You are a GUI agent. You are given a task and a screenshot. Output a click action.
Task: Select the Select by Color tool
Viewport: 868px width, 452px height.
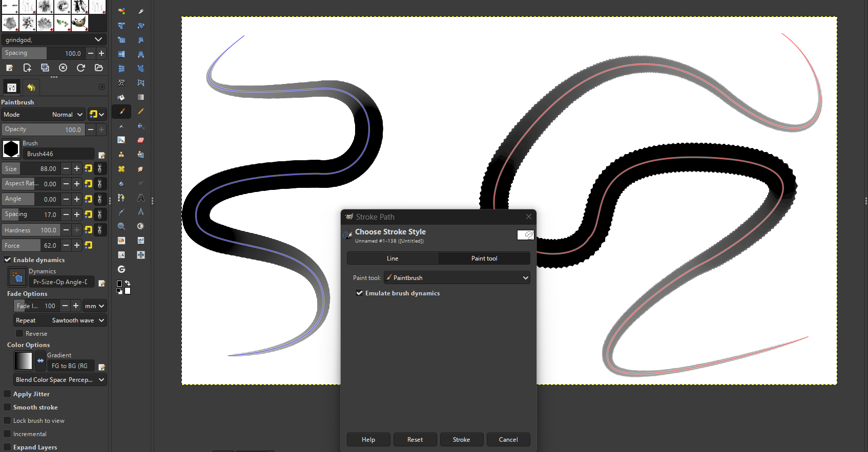point(121,11)
